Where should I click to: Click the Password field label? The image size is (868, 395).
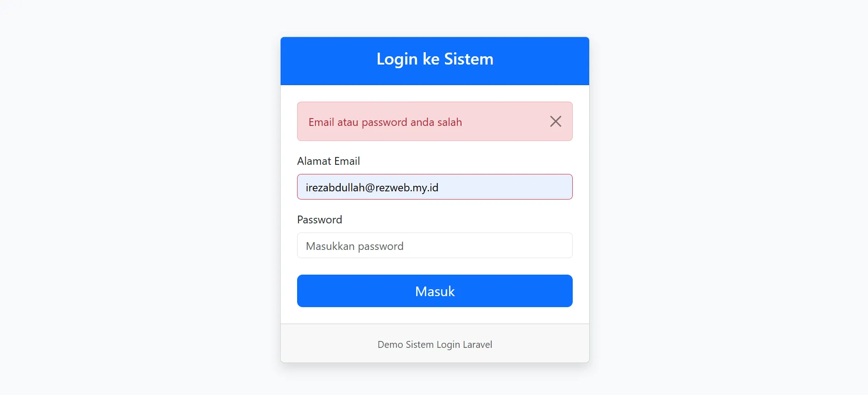(319, 220)
